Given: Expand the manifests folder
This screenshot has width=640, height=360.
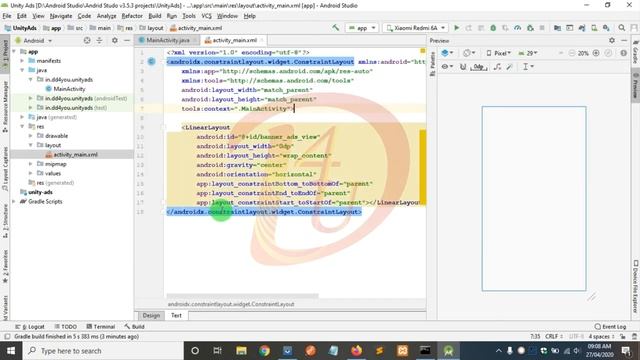Looking at the screenshot, I should point(22,60).
